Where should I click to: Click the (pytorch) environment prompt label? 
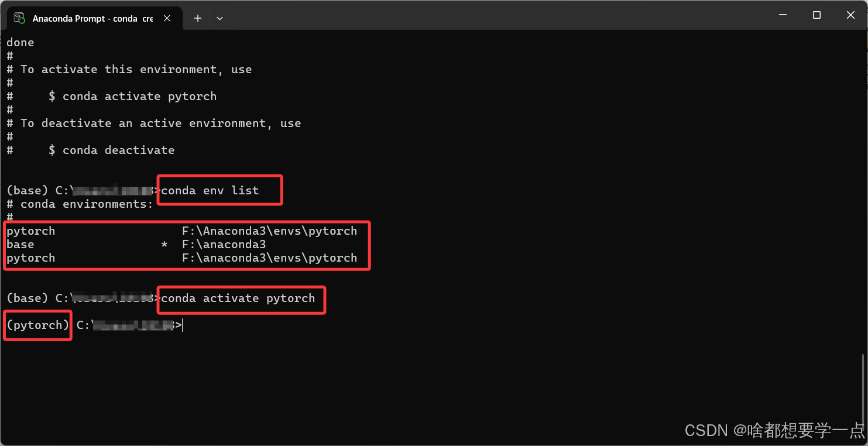tap(37, 325)
